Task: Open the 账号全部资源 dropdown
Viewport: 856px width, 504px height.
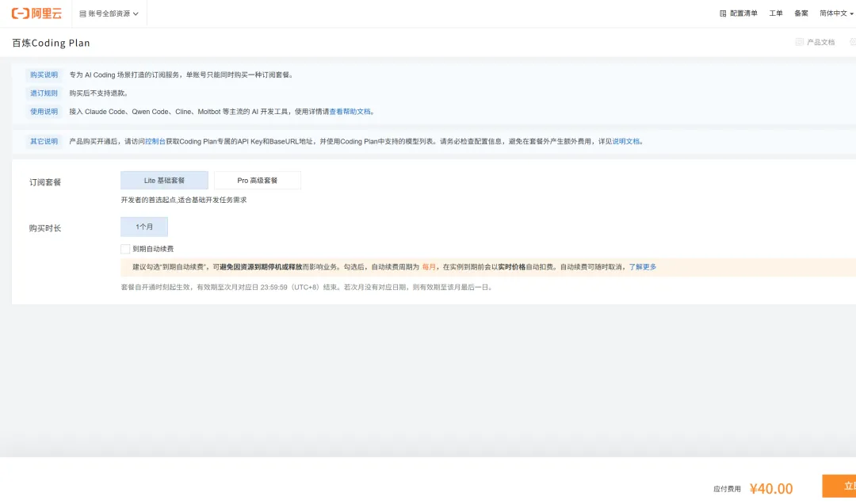Action: click(109, 13)
